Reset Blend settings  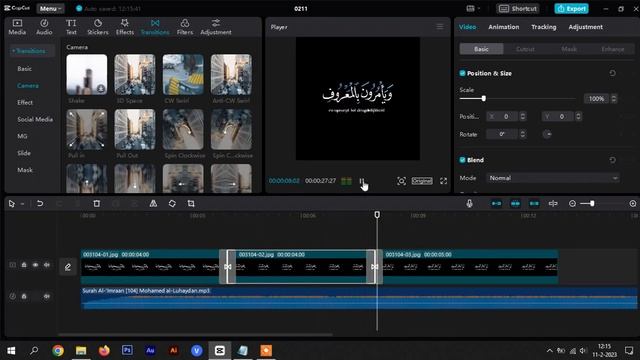tap(612, 160)
